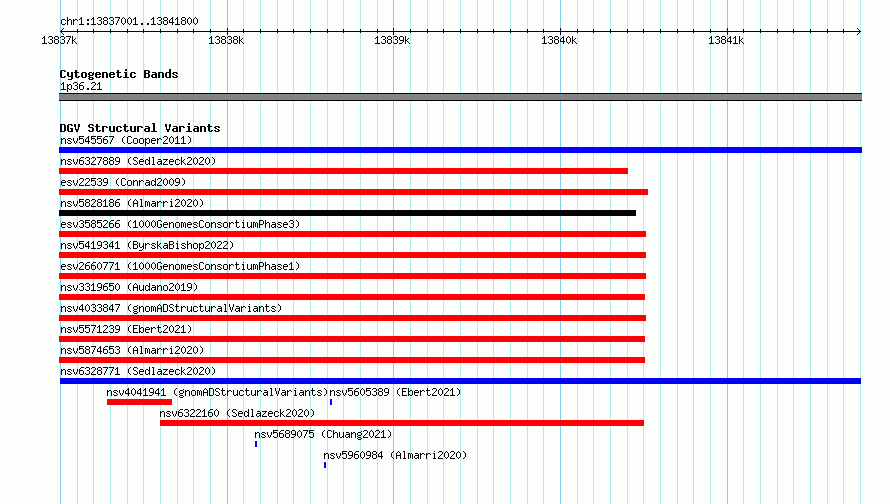This screenshot has width=890, height=504.
Task: Click the 13839k ruler tick label
Action: click(x=392, y=40)
